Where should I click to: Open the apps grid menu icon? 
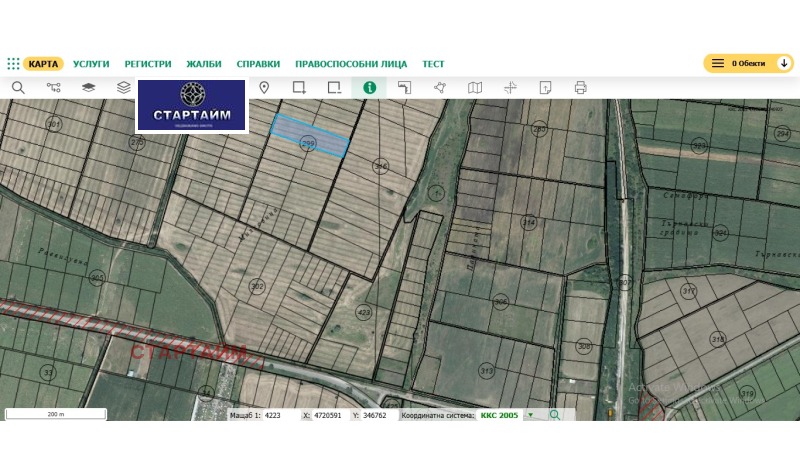pos(13,64)
